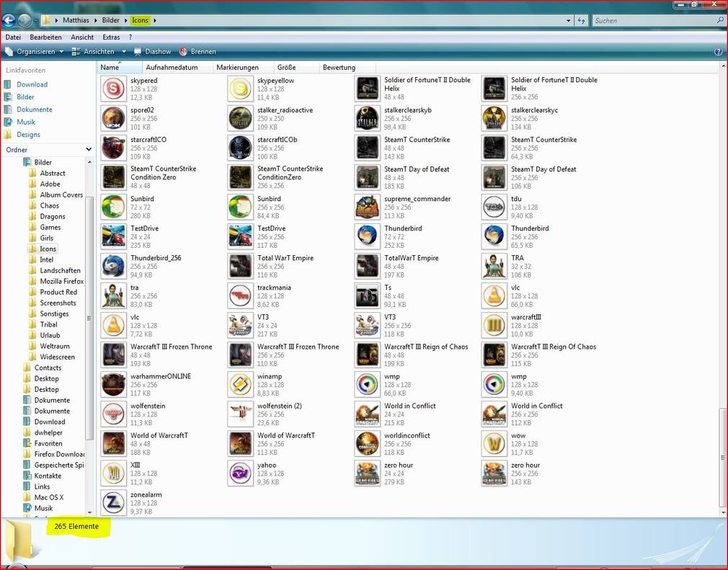
Task: Select the worldinconflict icon file
Action: (x=368, y=444)
